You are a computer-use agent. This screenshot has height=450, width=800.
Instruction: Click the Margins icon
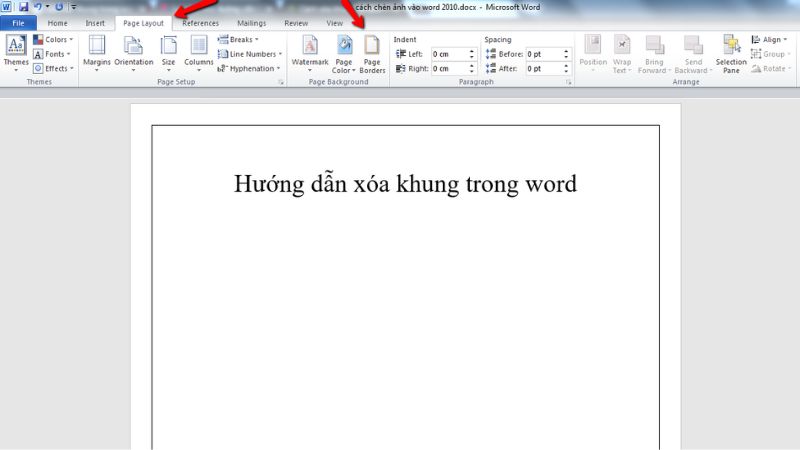[97, 50]
